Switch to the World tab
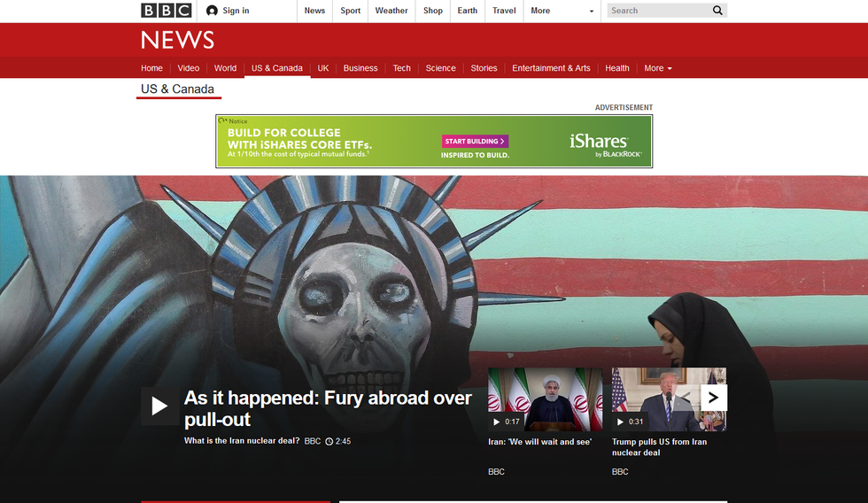Screen dimensions: 868x503 coord(225,68)
